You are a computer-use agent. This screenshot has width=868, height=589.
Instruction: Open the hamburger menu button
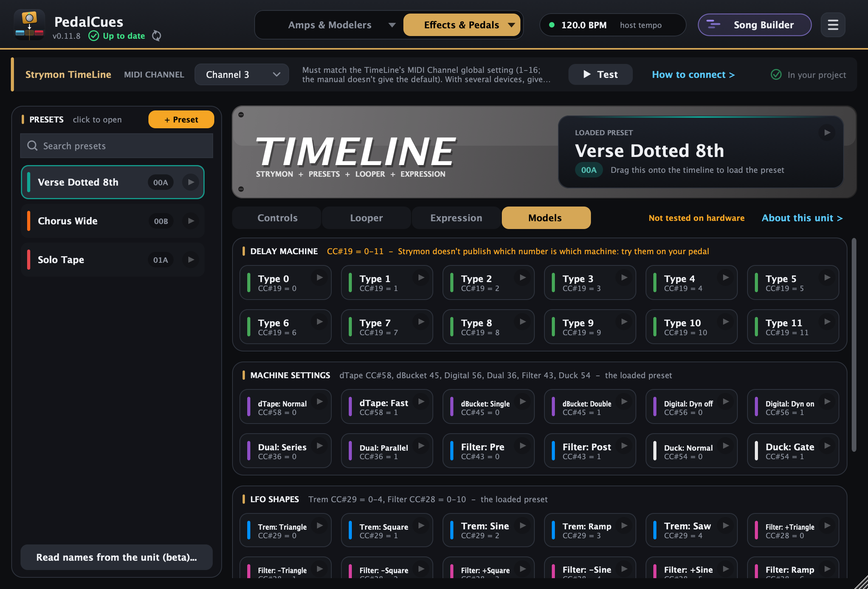tap(833, 25)
